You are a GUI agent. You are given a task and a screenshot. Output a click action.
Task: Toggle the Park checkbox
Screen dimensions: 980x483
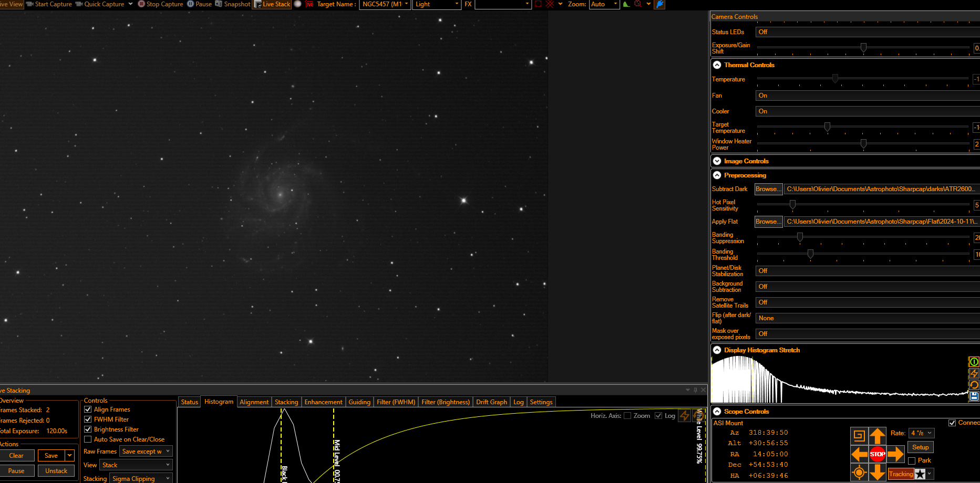tap(912, 461)
